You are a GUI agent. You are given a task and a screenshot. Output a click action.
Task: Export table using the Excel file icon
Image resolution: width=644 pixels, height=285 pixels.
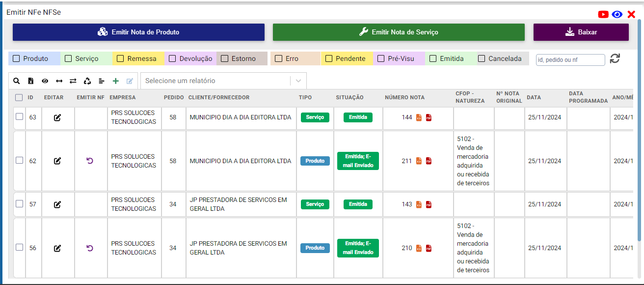click(30, 81)
